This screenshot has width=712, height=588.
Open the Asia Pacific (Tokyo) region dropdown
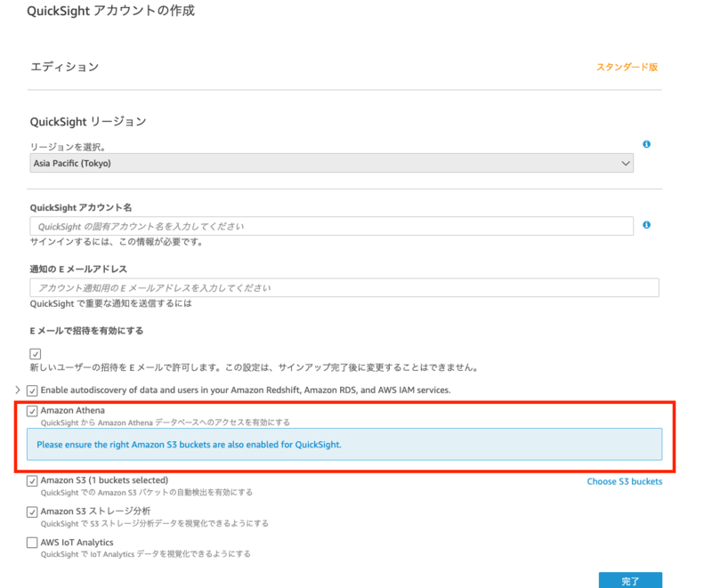point(331,163)
